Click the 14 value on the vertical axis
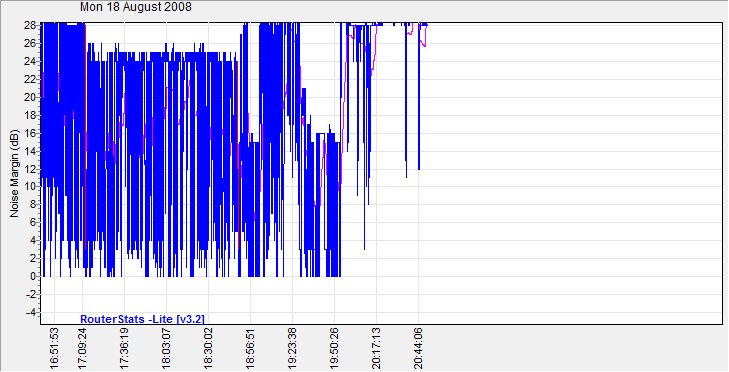This screenshot has width=729, height=372. pyautogui.click(x=30, y=151)
